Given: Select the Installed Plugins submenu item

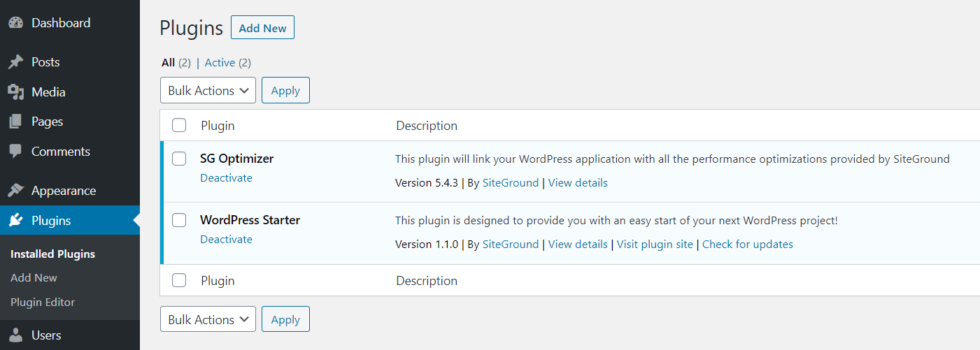Looking at the screenshot, I should pyautogui.click(x=52, y=254).
